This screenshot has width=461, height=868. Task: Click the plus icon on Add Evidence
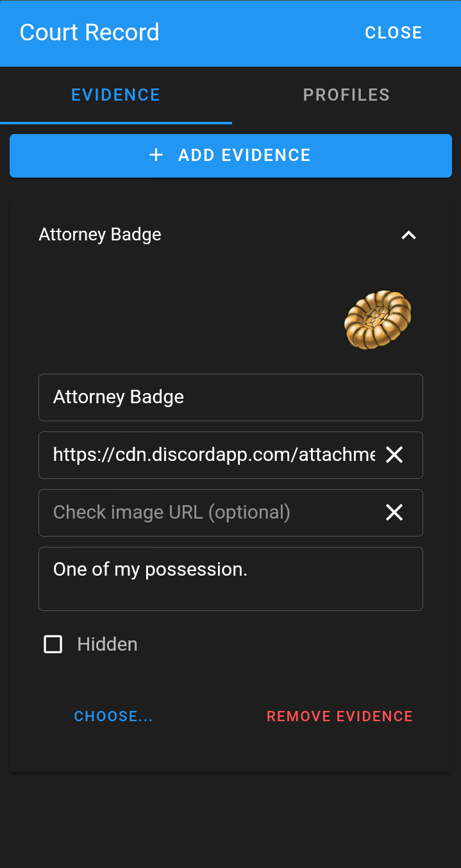click(156, 155)
